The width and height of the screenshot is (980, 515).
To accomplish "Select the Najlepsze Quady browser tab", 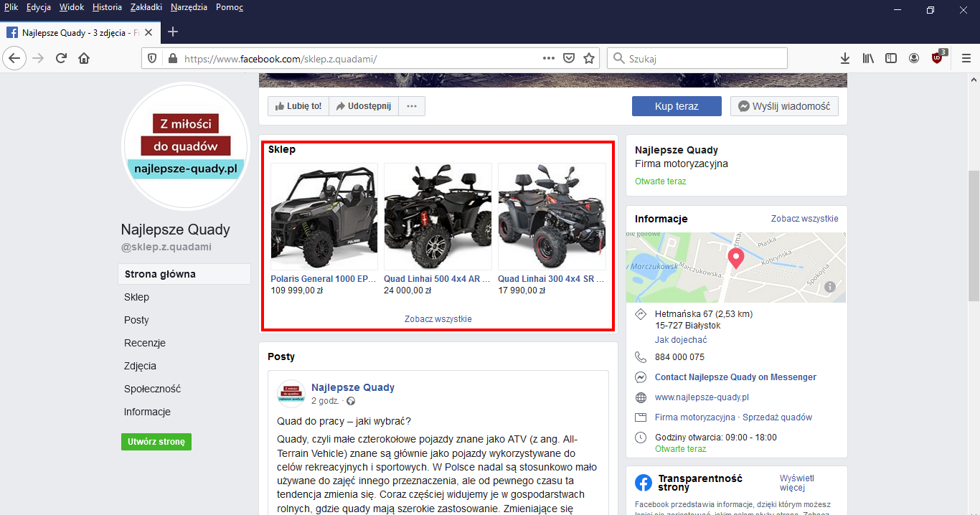I will pyautogui.click(x=80, y=32).
